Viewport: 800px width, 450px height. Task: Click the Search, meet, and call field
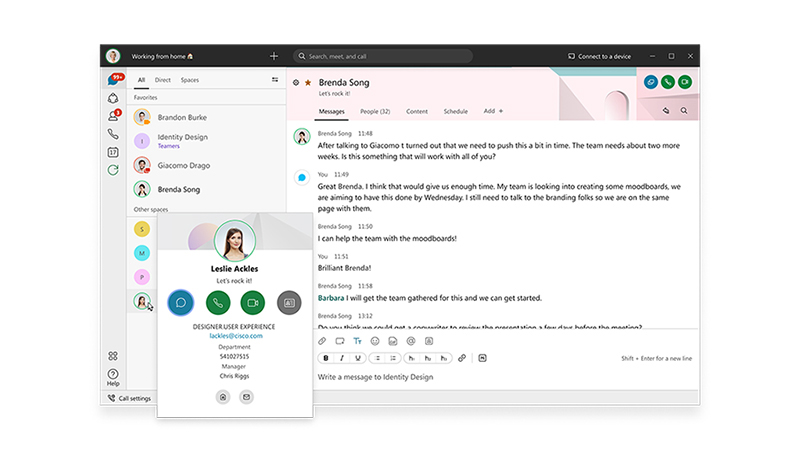coord(383,56)
